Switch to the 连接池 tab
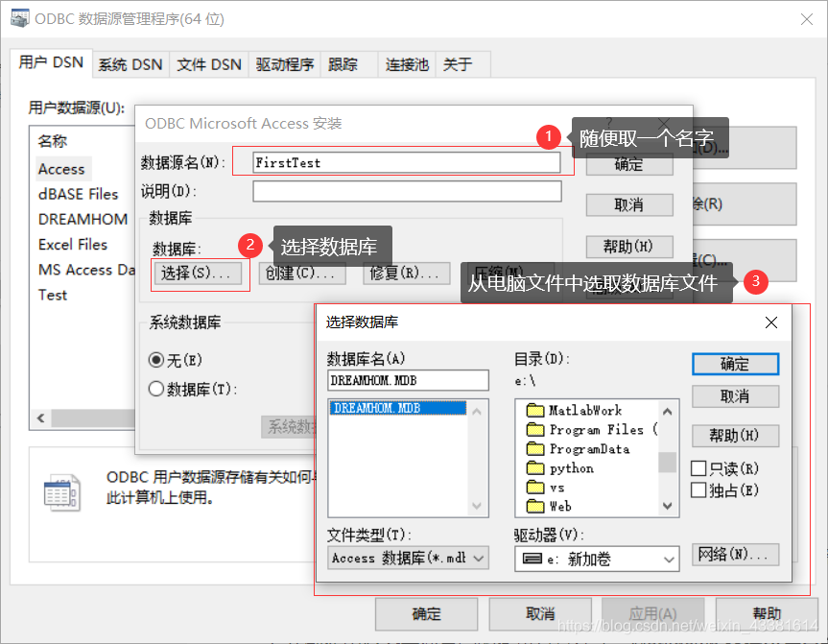 tap(407, 65)
